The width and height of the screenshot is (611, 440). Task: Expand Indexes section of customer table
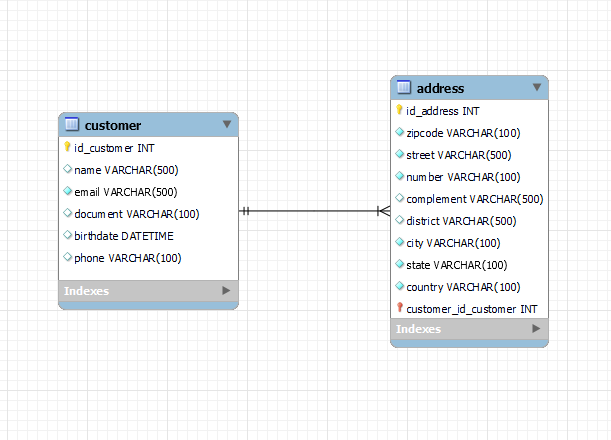(x=226, y=290)
